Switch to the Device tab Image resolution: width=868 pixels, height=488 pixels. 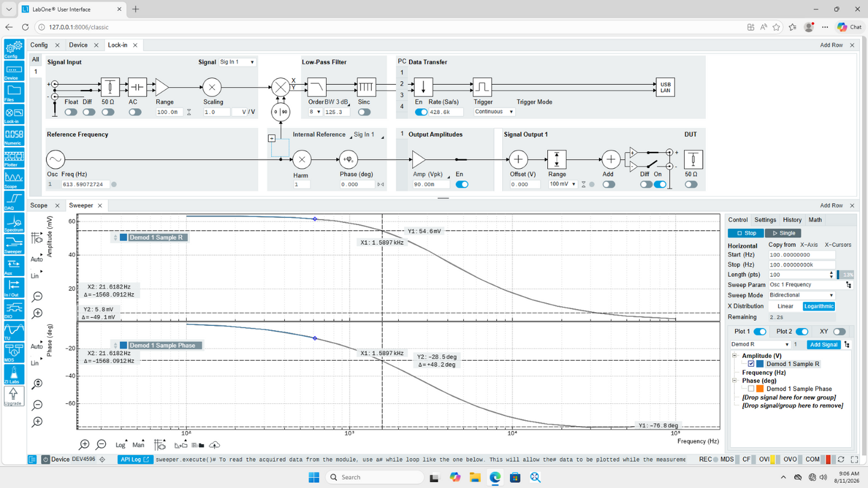tap(78, 45)
